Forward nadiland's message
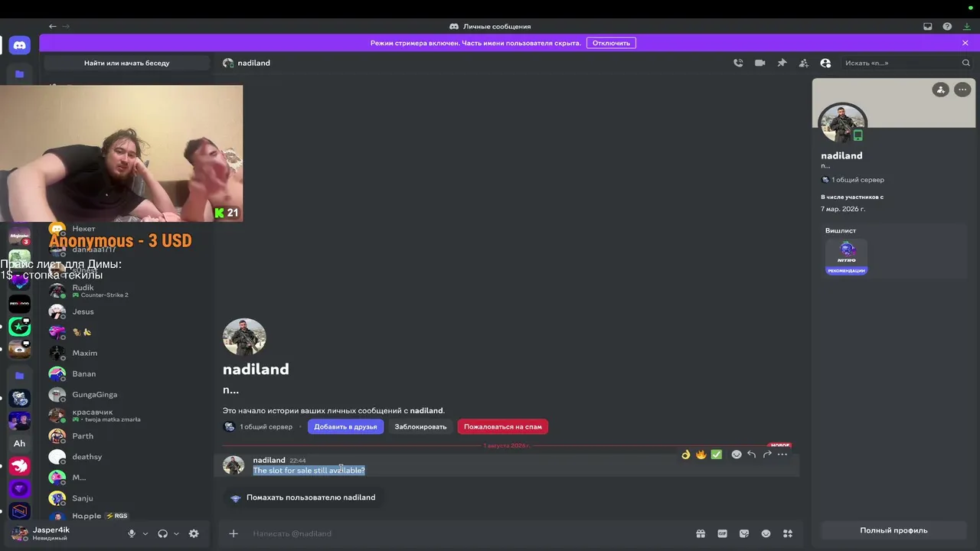This screenshot has height=551, width=980. click(767, 455)
